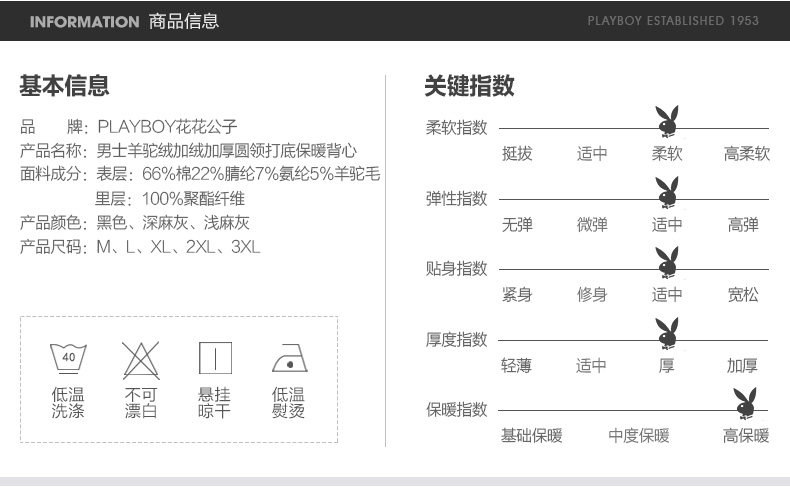Click 紧身 on fit scale

point(517,294)
